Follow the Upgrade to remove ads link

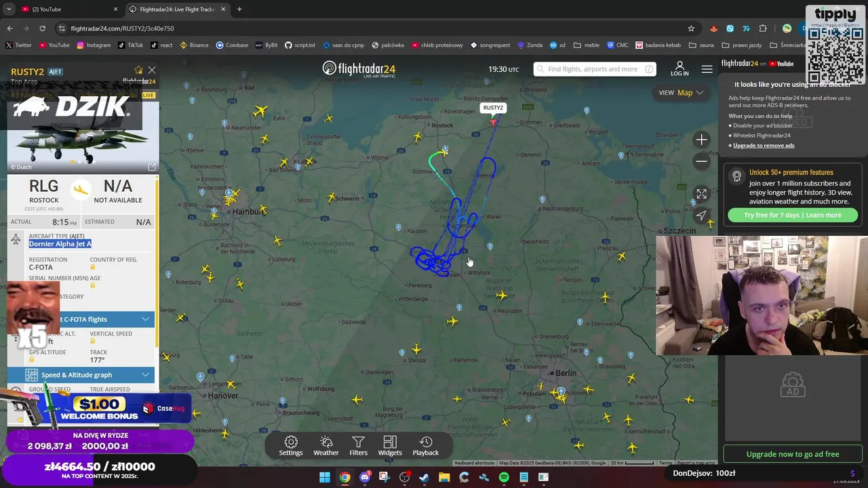tap(764, 145)
